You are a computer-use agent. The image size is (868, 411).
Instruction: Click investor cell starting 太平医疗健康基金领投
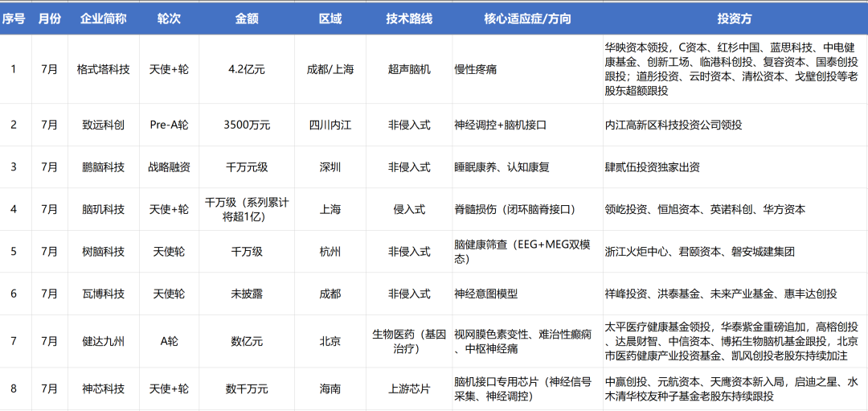point(735,341)
